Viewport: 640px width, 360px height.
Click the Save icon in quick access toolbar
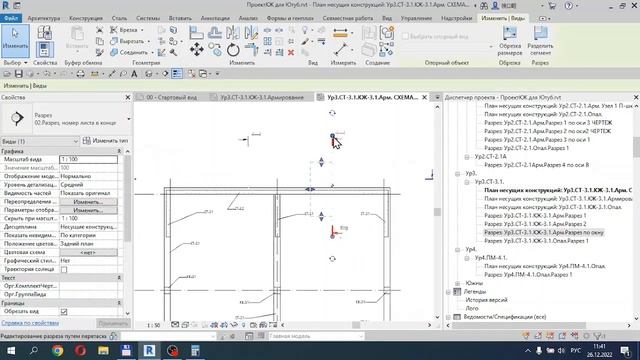point(18,74)
